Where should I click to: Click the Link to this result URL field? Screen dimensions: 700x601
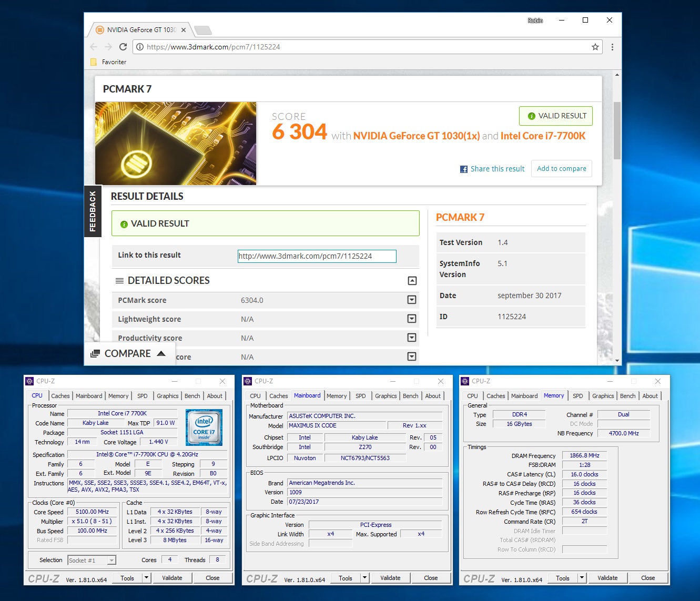coord(317,256)
